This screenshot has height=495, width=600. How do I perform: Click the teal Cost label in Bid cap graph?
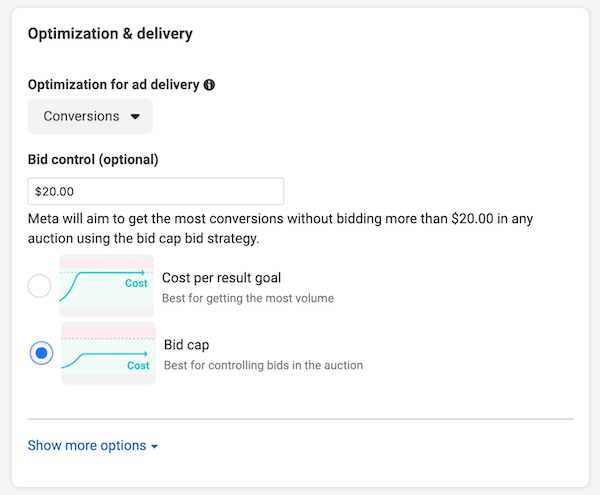(x=138, y=366)
